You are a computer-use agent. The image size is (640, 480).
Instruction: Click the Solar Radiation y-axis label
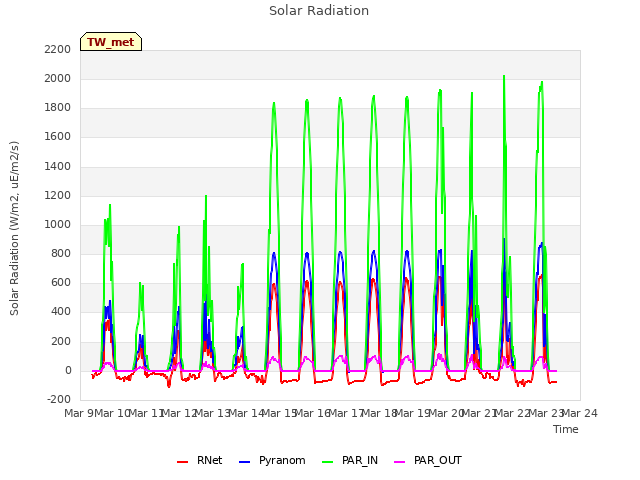pos(14,228)
